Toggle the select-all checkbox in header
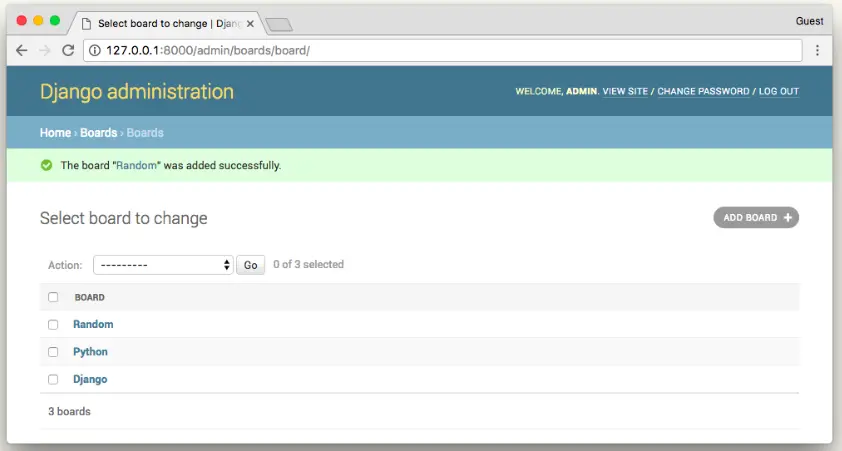The width and height of the screenshot is (842, 451). [x=53, y=297]
